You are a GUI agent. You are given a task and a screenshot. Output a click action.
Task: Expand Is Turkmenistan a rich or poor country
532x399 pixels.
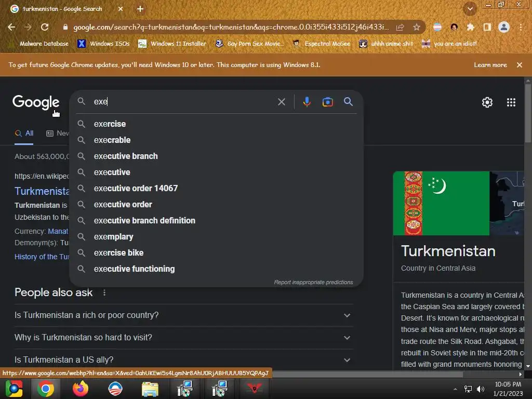click(184, 315)
